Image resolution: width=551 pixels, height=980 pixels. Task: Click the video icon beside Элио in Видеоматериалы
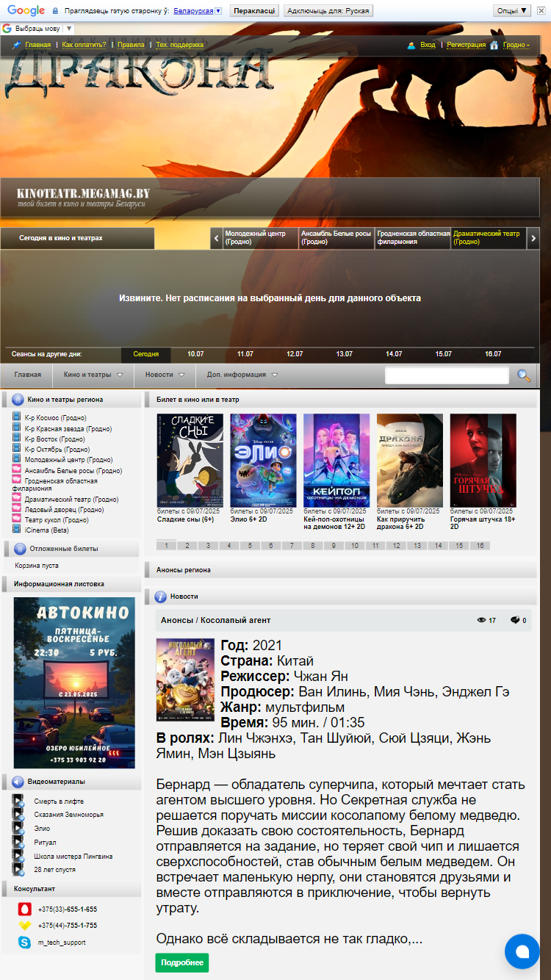(x=18, y=828)
